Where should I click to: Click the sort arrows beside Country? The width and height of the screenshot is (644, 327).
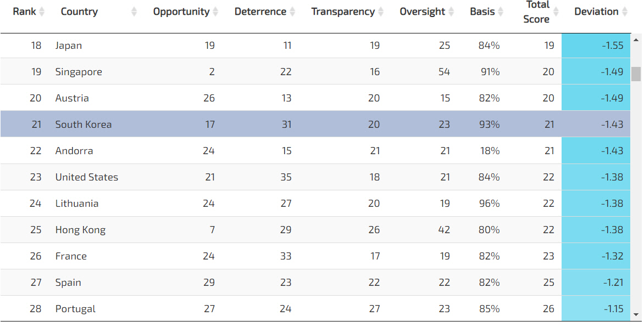point(134,12)
